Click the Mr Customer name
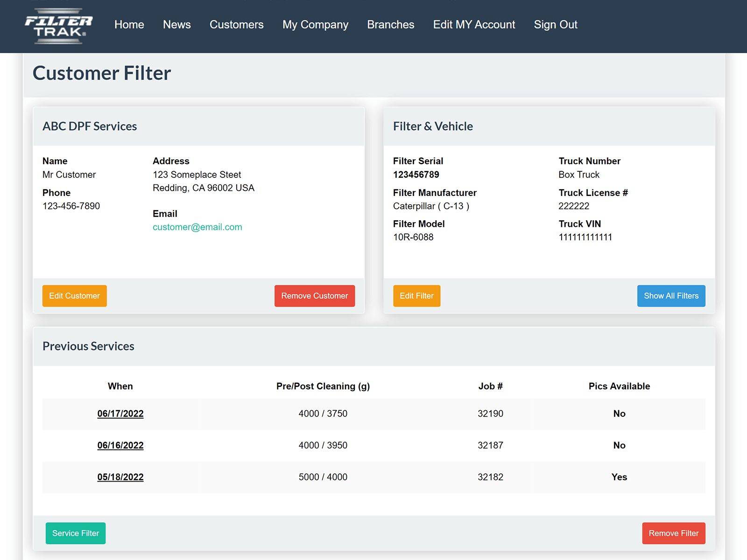Screen dimensions: 747x560 pyautogui.click(x=69, y=175)
